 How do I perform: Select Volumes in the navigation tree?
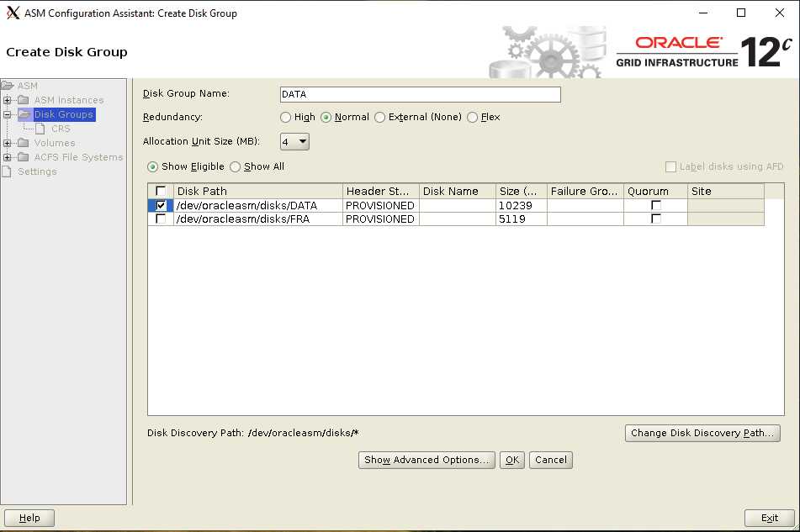coord(55,143)
